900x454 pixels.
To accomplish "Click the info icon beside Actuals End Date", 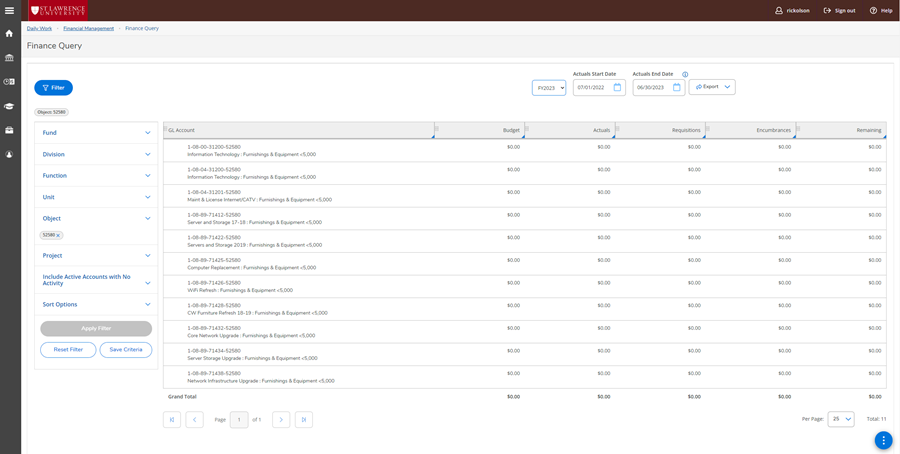I will (685, 74).
